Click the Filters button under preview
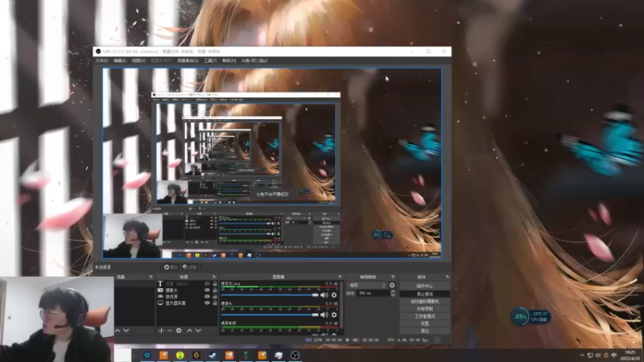The image size is (644, 362). pos(190,267)
